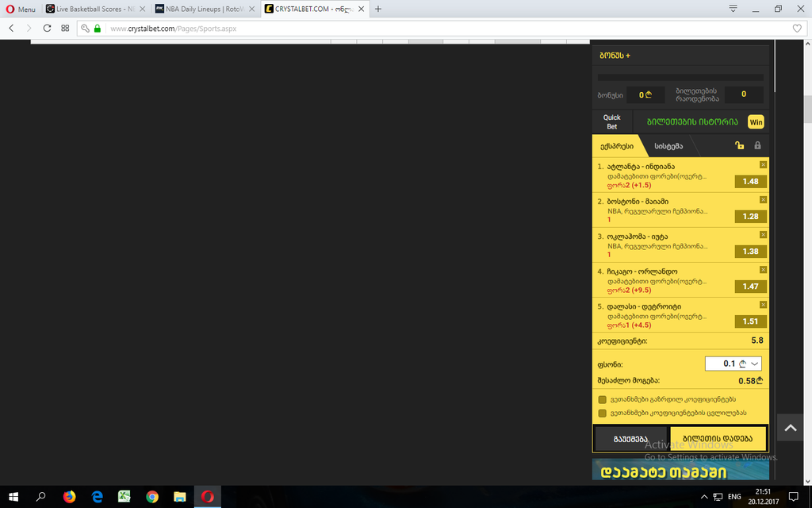The width and height of the screenshot is (812, 508).
Task: Remove Atlanta - Indiana bet from slip
Action: pyautogui.click(x=763, y=165)
